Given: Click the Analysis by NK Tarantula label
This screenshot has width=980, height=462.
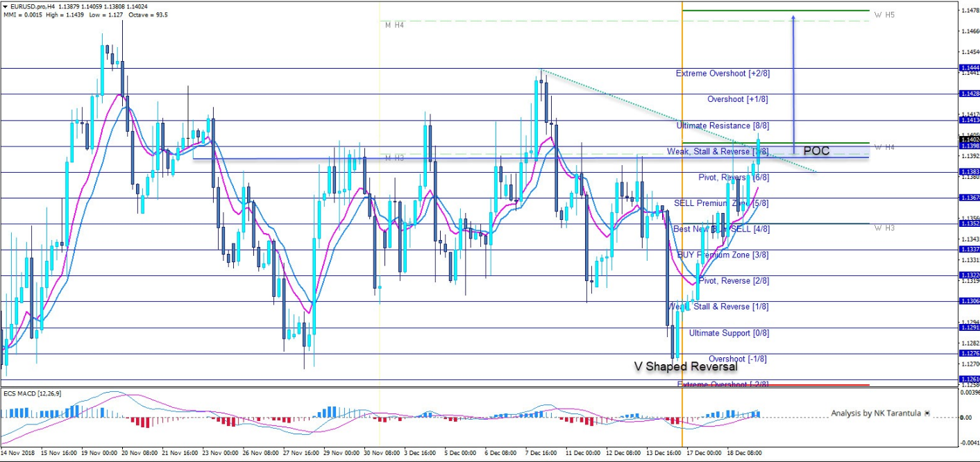Looking at the screenshot, I should point(876,413).
